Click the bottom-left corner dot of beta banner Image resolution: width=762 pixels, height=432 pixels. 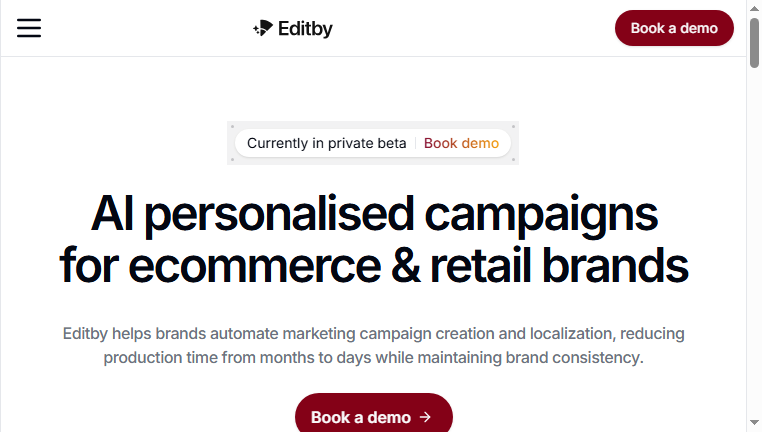[x=232, y=159]
